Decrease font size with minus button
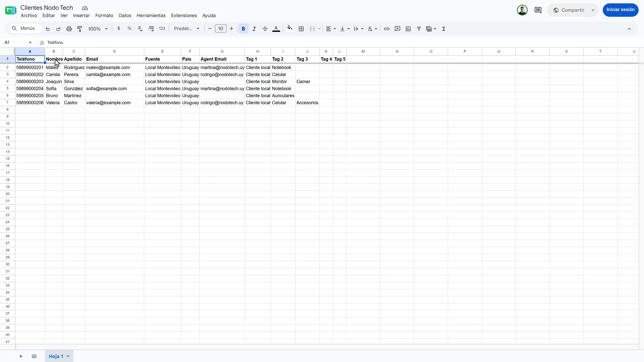Image resolution: width=644 pixels, height=362 pixels. tap(210, 29)
